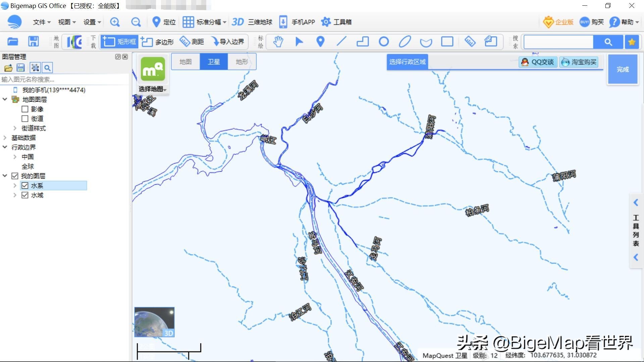Select the line drawing tool
The width and height of the screenshot is (644, 362).
341,42
